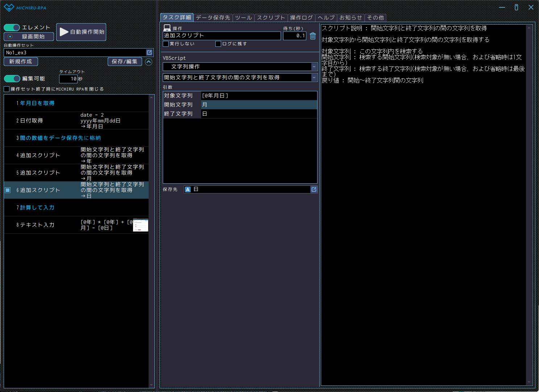539x392 pixels.
Task: Check the 実行しない checkbox
Action: 166,44
